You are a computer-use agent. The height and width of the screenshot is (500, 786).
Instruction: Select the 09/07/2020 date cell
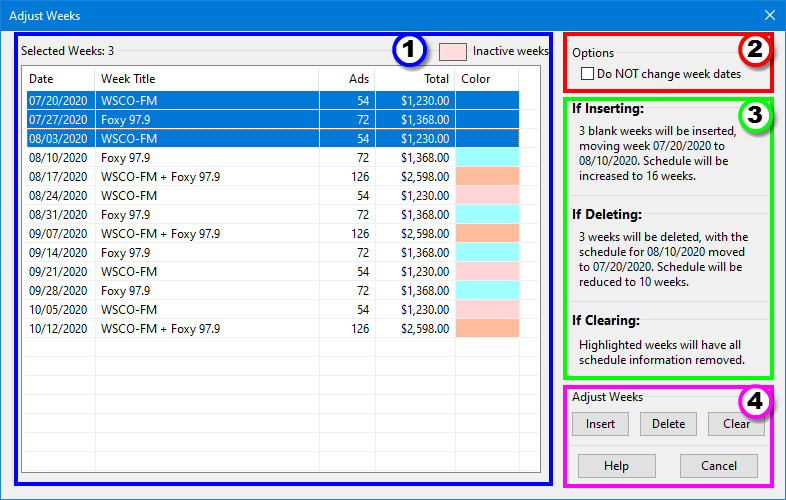(58, 234)
